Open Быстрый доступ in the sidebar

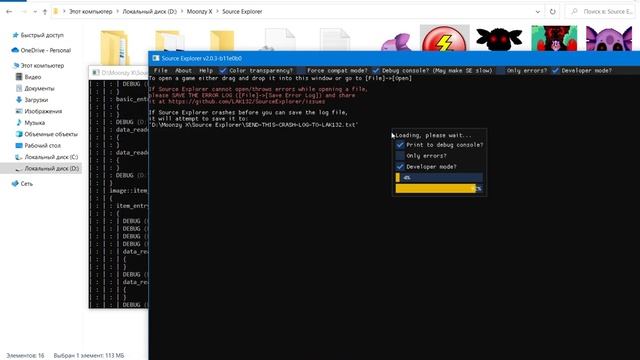pos(42,35)
